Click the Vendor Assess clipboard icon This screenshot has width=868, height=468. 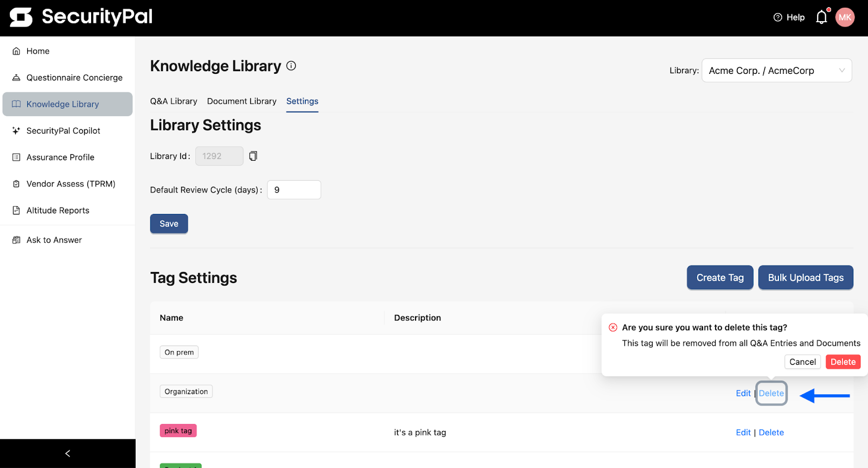(x=16, y=184)
